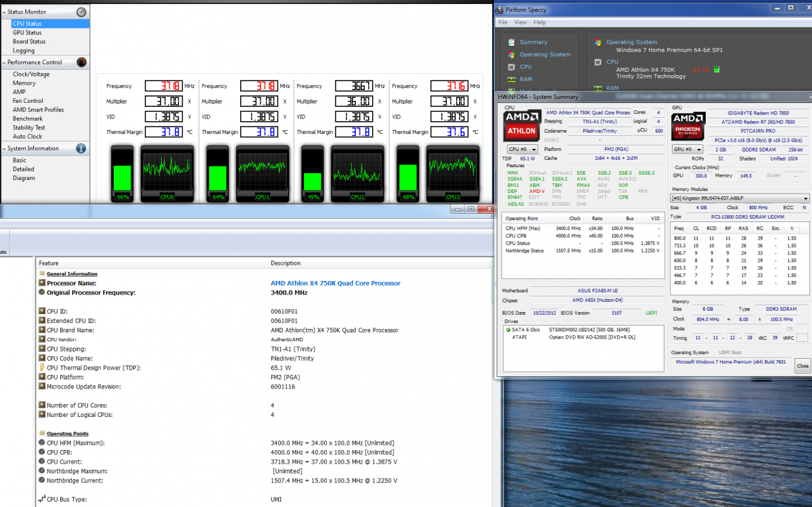Click the Operating Points section icon
Viewport: 812px width, 507px height.
tap(42, 433)
